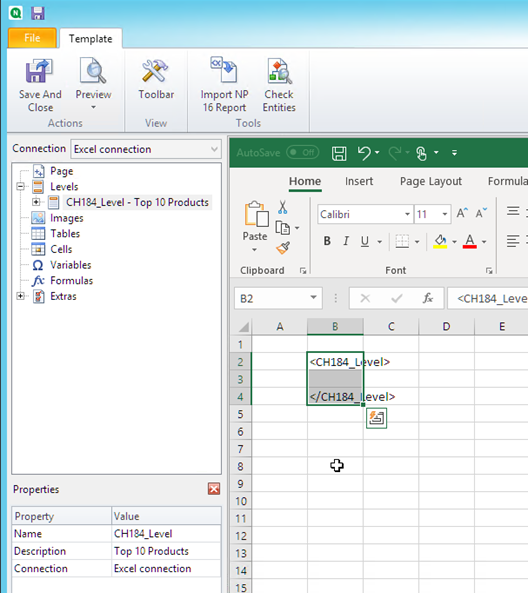
Task: Click Excel Save disk icon
Action: pyautogui.click(x=339, y=153)
